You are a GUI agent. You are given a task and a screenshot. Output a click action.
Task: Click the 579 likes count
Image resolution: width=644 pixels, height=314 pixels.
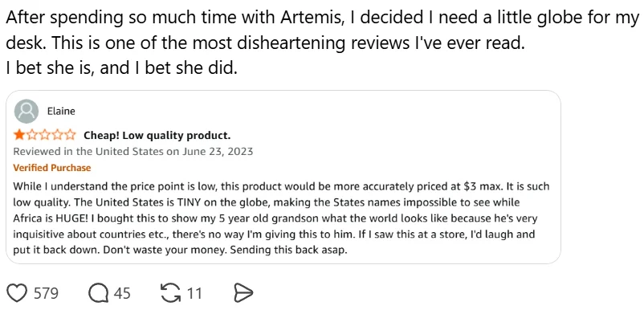point(46,294)
